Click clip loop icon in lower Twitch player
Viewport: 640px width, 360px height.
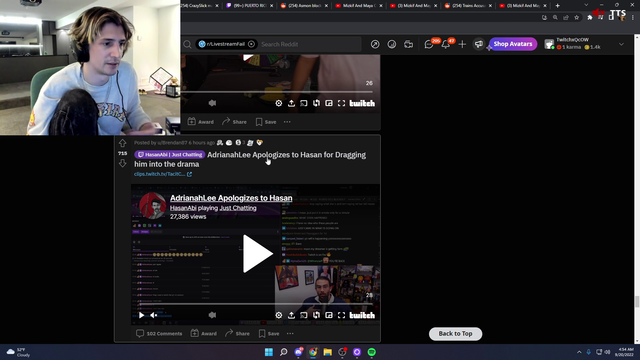[316, 315]
